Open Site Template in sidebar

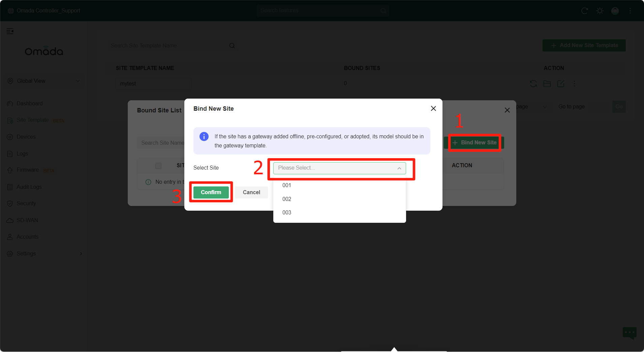33,120
